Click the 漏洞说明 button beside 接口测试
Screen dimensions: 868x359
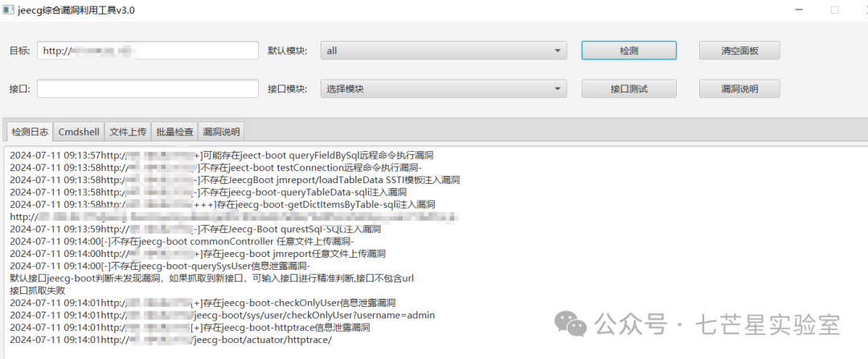(x=739, y=88)
